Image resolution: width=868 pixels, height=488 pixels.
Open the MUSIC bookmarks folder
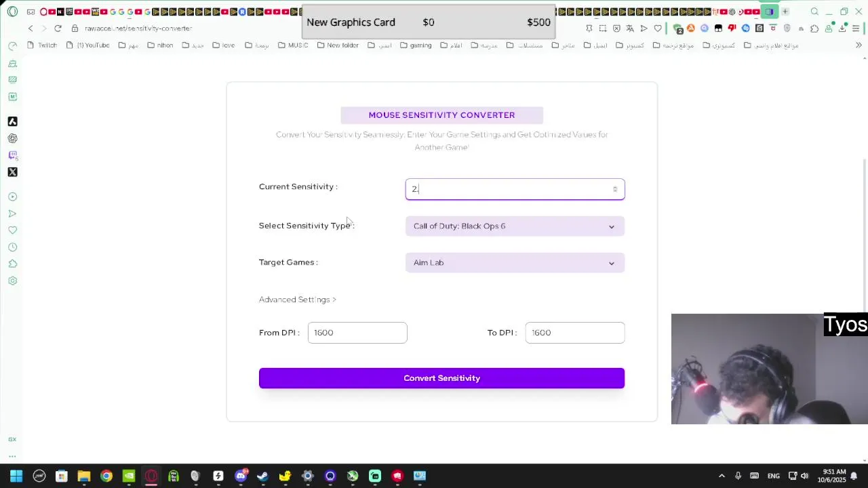(x=292, y=45)
